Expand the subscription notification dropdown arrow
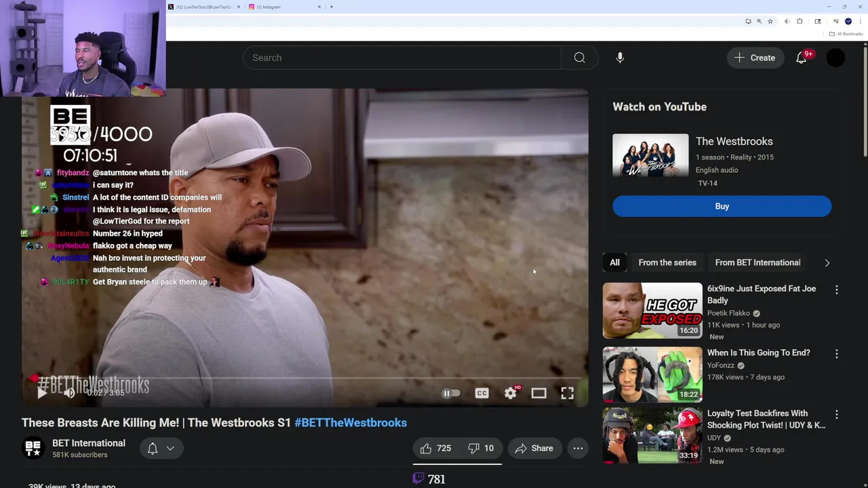Screen dimensions: 868x488 click(x=170, y=448)
